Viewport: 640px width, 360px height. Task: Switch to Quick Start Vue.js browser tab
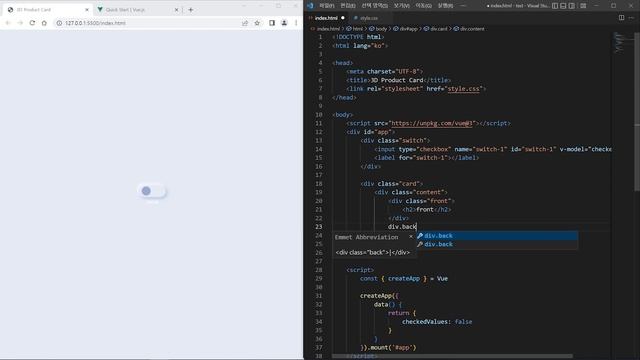coord(136,9)
